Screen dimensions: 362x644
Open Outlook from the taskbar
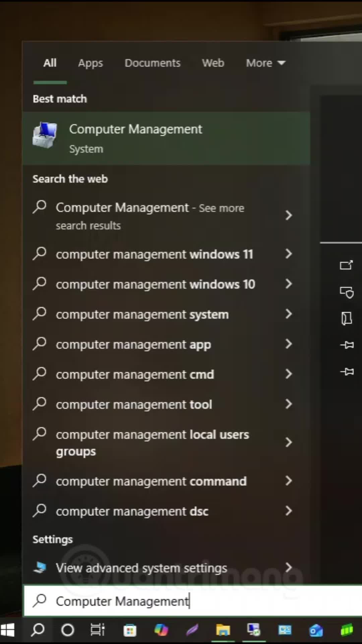[x=316, y=630]
